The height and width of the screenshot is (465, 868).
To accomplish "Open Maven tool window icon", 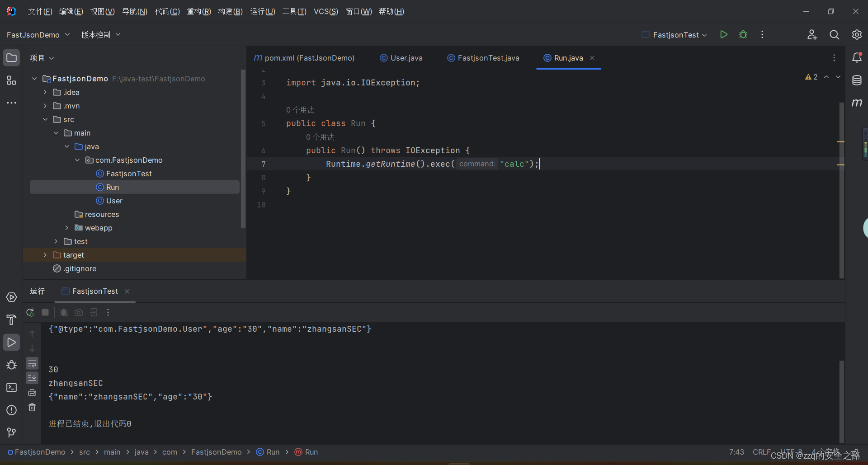I will click(857, 103).
